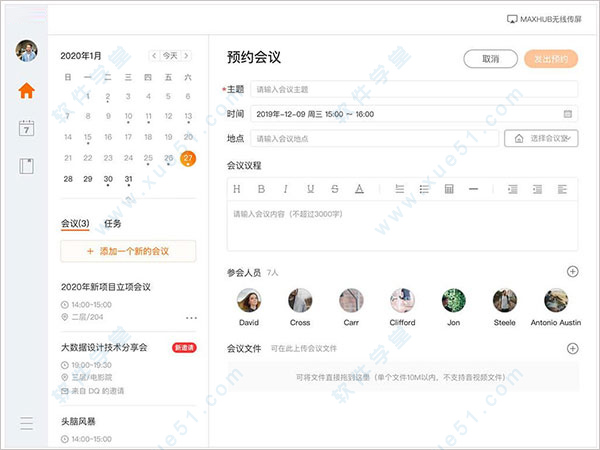Switch to the 任务 tab
Image resolution: width=600 pixels, height=450 pixels.
point(112,223)
